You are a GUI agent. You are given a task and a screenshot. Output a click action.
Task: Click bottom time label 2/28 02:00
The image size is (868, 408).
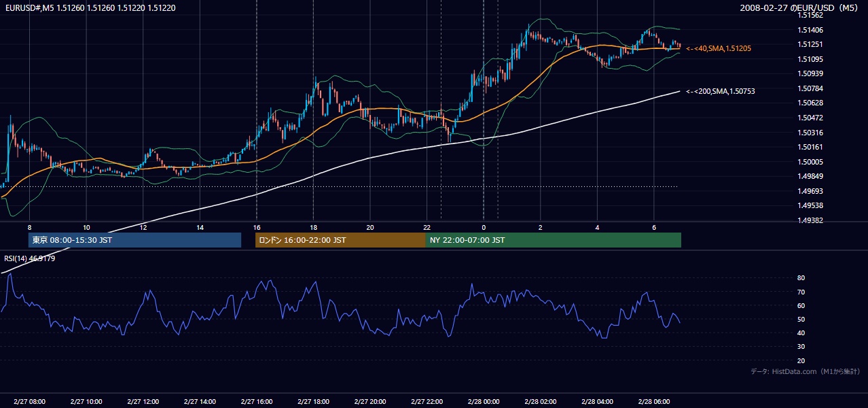pos(541,402)
